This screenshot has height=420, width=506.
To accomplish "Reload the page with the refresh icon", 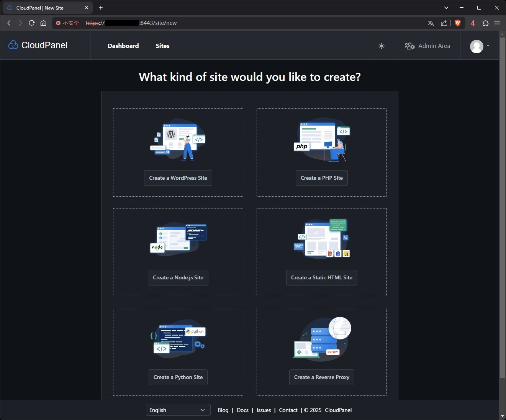I will (x=32, y=23).
